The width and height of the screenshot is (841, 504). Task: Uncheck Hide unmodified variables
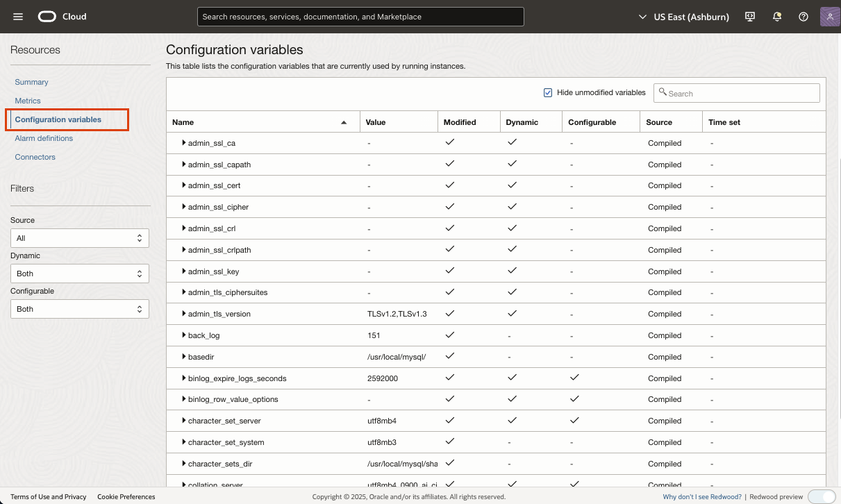tap(548, 92)
